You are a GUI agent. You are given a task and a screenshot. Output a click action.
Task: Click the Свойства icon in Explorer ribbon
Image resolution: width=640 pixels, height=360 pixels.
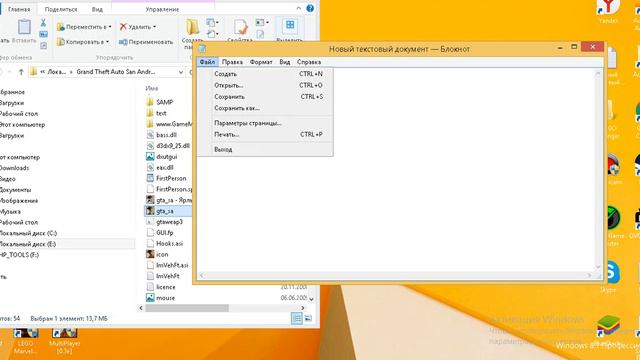pos(240,27)
